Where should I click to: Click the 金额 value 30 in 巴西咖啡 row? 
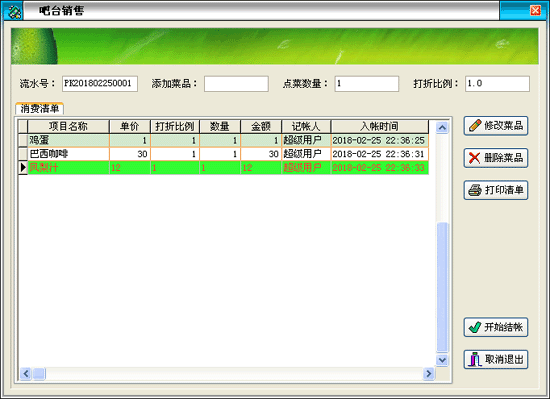point(261,154)
